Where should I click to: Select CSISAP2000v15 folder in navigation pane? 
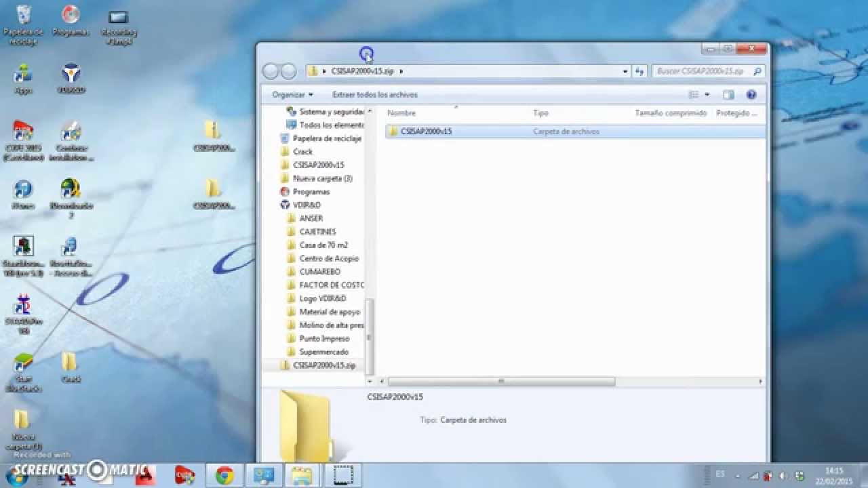[x=312, y=165]
